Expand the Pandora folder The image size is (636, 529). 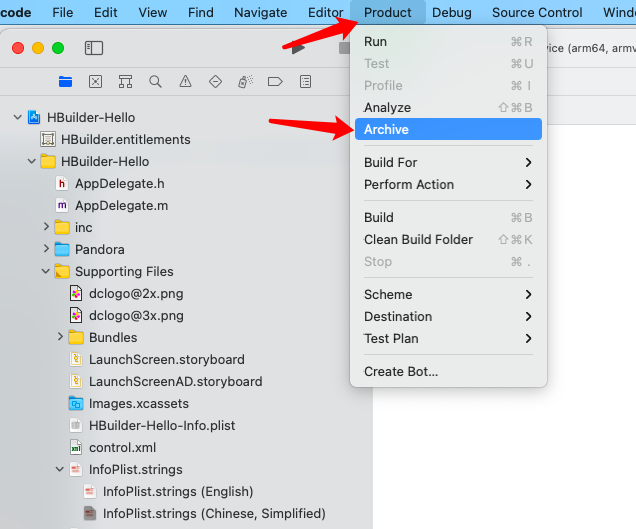(46, 248)
